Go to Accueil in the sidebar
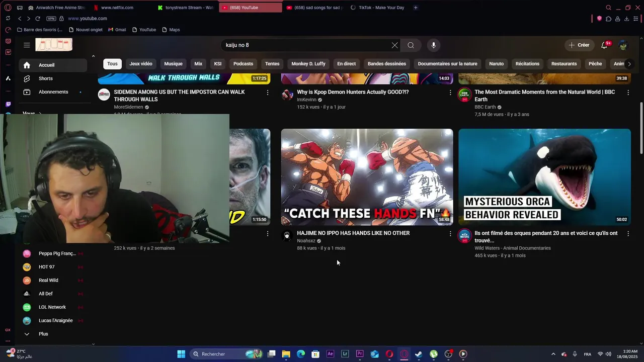 (x=53, y=65)
